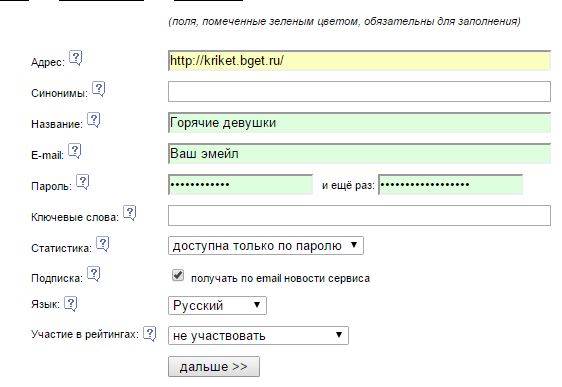The image size is (562, 387).
Task: Open the rating participation dropdown
Action: click(x=258, y=336)
